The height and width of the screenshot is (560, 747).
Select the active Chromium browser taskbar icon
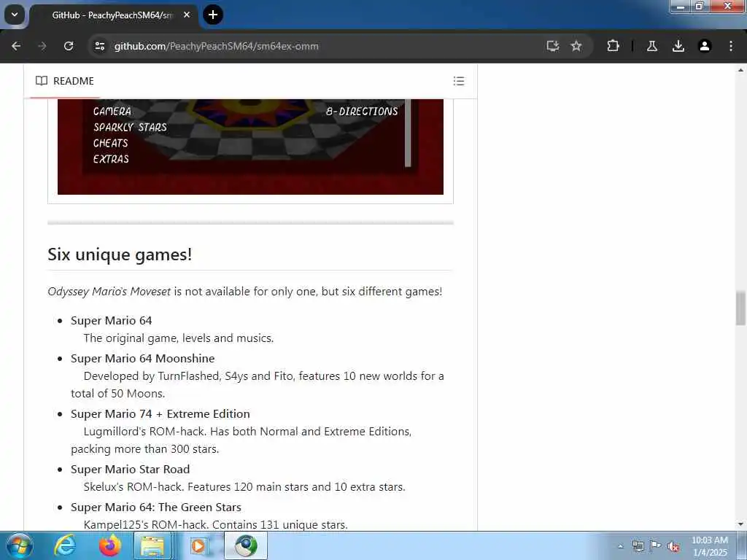245,545
